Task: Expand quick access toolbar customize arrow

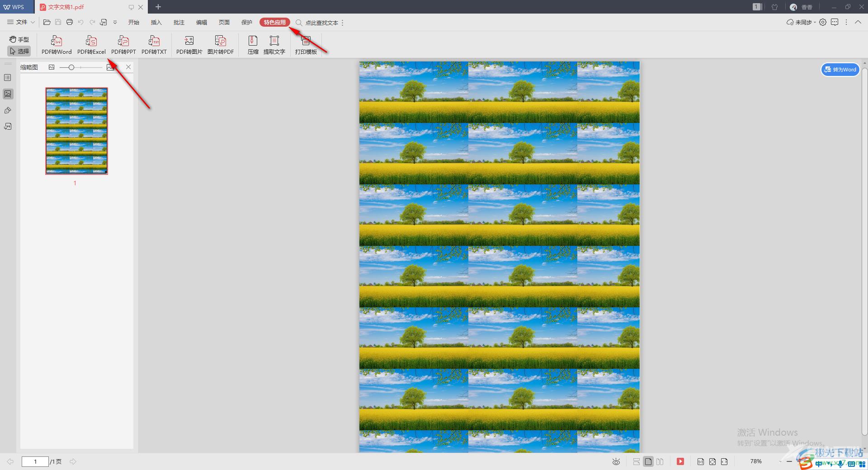Action: click(115, 22)
